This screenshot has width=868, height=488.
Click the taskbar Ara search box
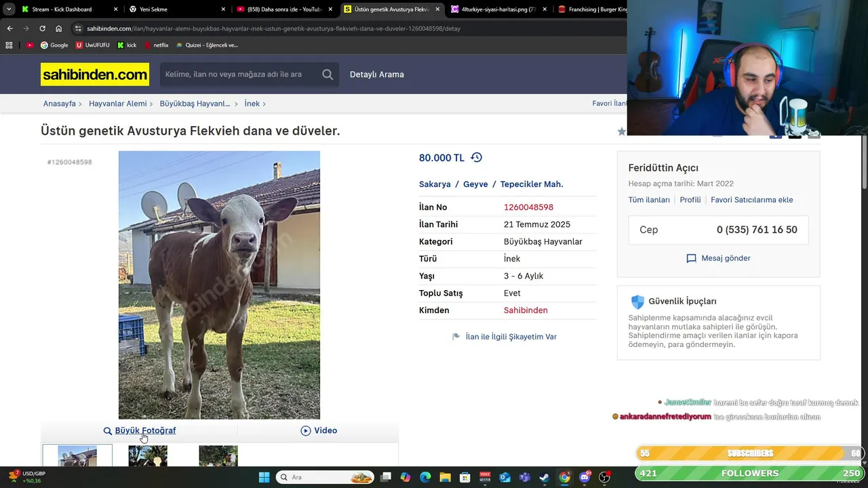coord(325,477)
